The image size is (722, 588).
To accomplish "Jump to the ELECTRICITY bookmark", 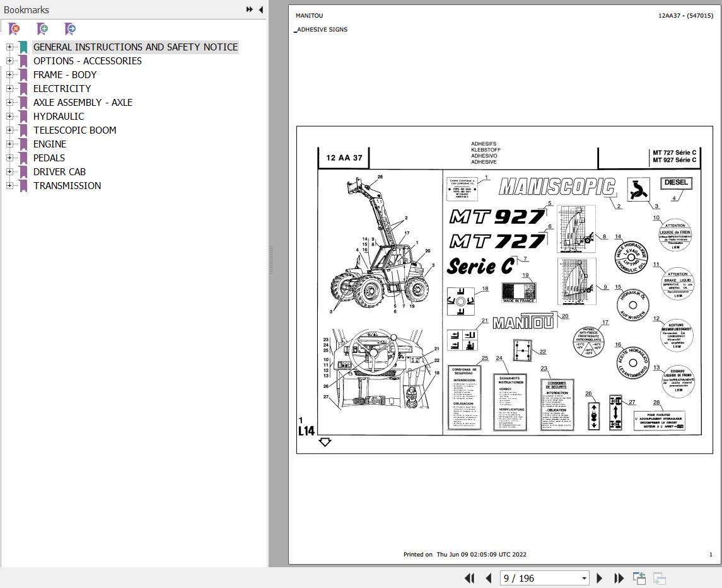I will [62, 88].
